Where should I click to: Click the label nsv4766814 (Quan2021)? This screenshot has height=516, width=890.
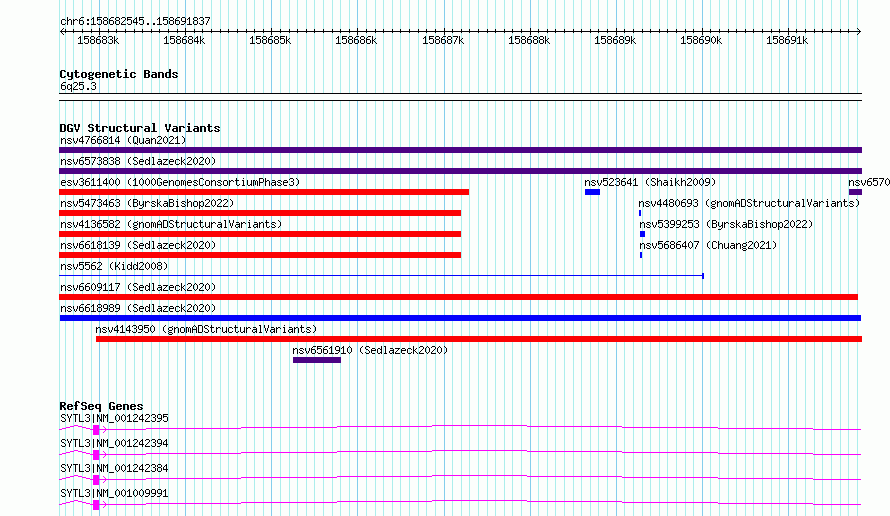coord(123,140)
